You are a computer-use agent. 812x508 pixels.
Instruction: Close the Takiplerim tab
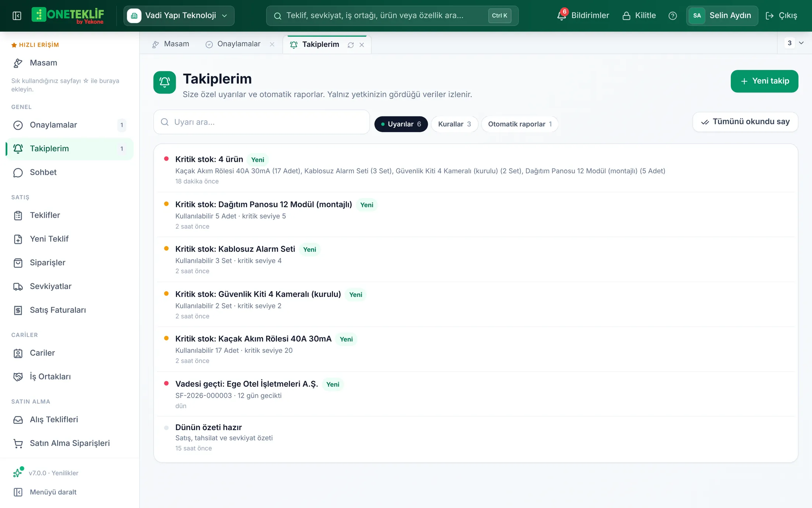coord(362,45)
